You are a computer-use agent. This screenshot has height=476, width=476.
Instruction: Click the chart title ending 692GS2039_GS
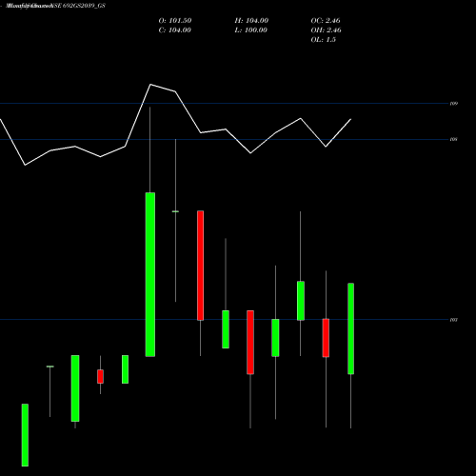56,6
